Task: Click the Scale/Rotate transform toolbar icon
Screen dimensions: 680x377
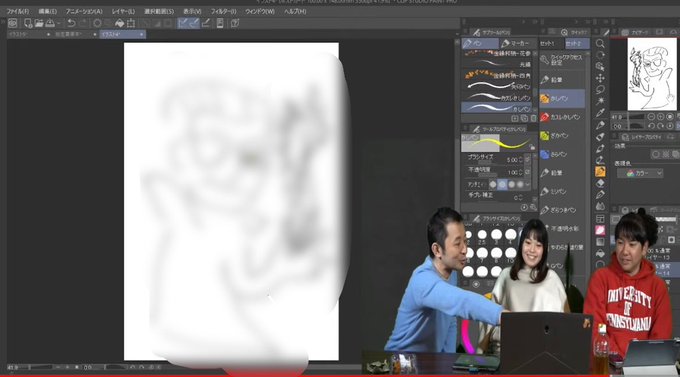Action: pyautogui.click(x=131, y=23)
